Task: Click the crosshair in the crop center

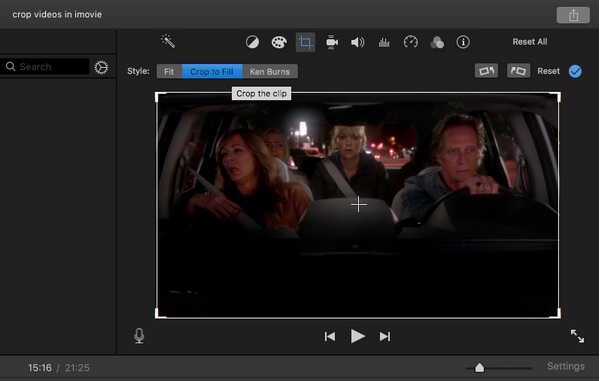Action: coord(359,204)
